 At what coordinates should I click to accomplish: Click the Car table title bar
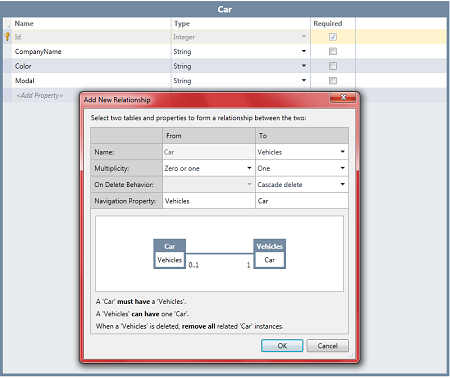click(225, 9)
